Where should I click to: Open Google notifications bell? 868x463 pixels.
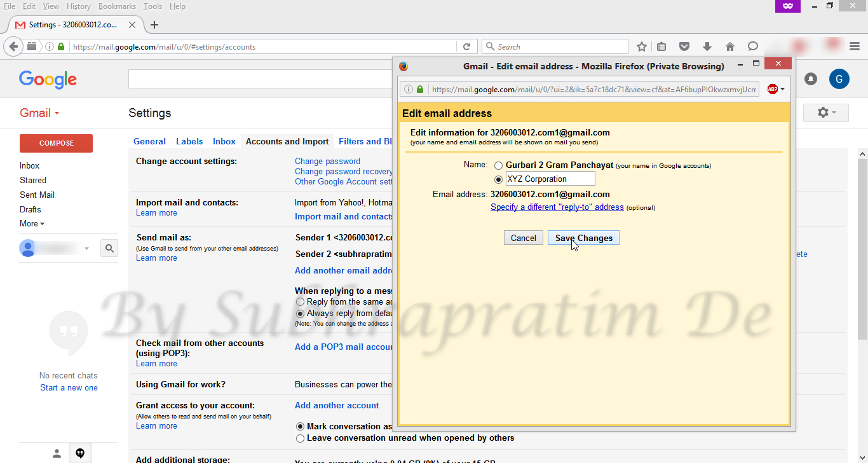[x=811, y=79]
